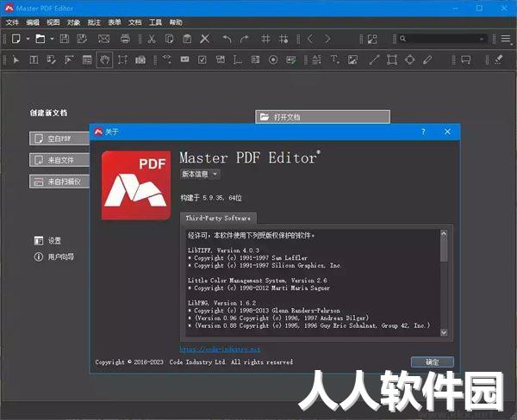Expand the 版本信息 dropdown in About

(200, 174)
